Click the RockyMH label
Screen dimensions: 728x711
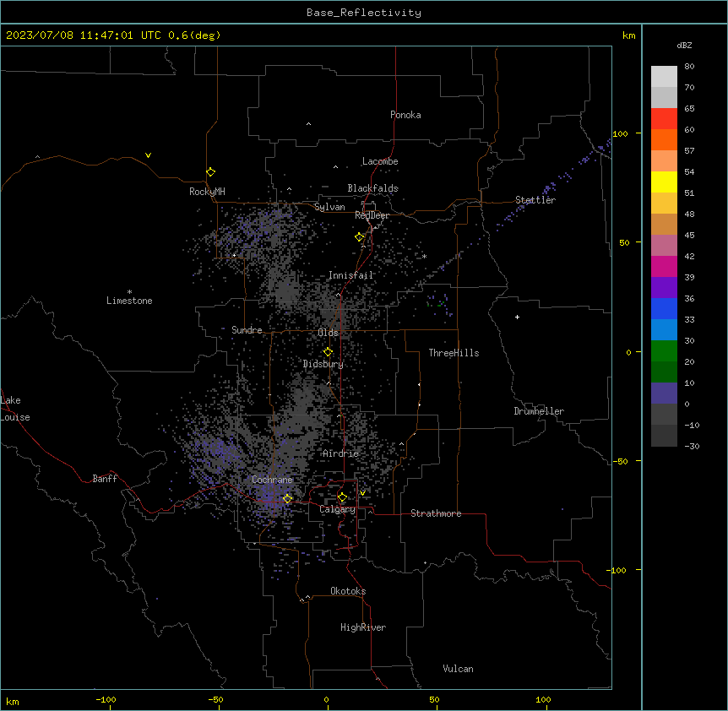(207, 192)
